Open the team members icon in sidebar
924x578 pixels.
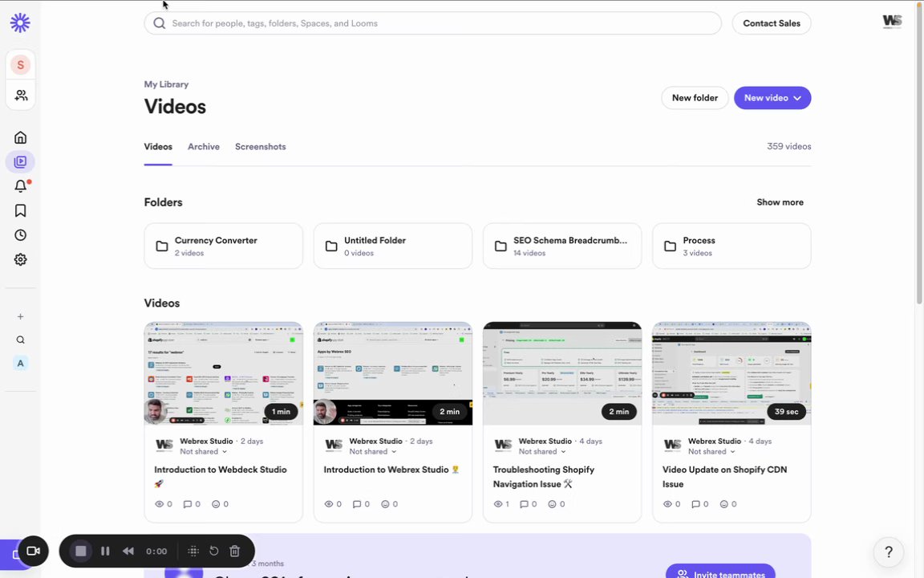(x=21, y=95)
